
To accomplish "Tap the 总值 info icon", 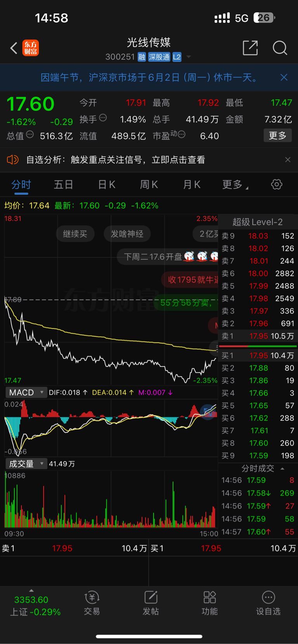I will tap(30, 134).
